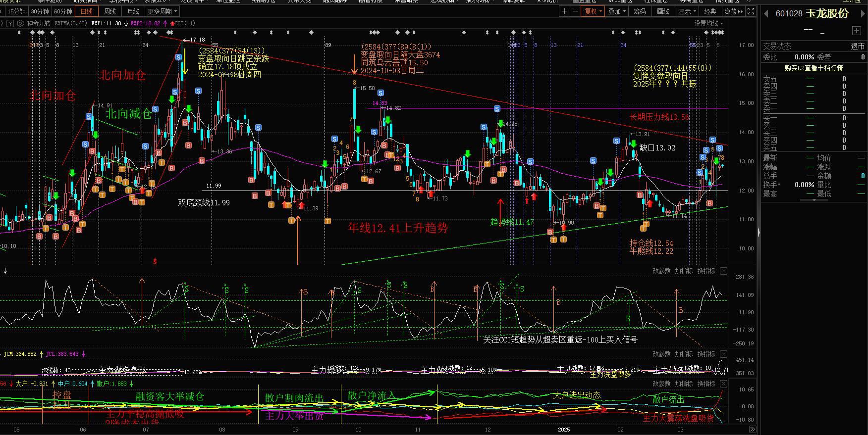Open the indicator settings gear icon
868x435 pixels.
(19, 23)
